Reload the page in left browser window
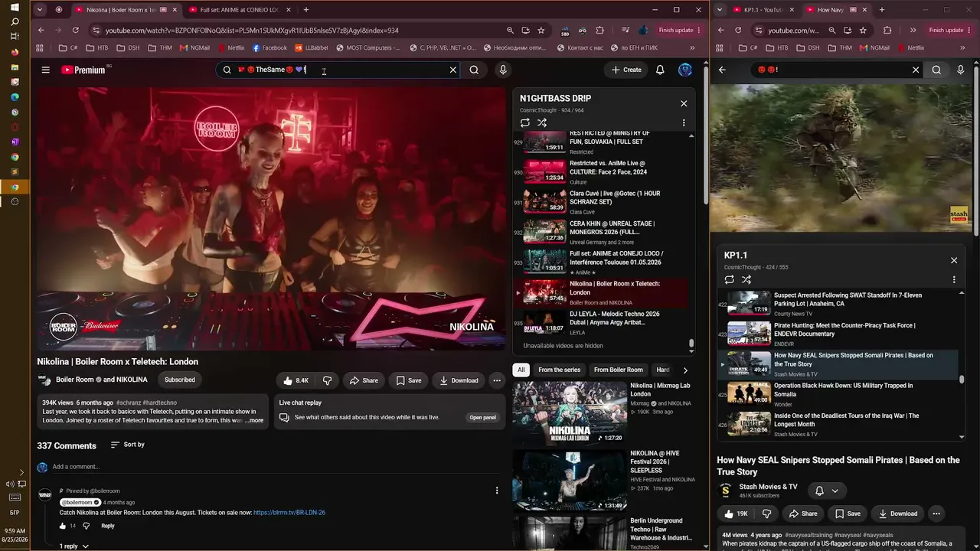980x551 pixels. 75,31
